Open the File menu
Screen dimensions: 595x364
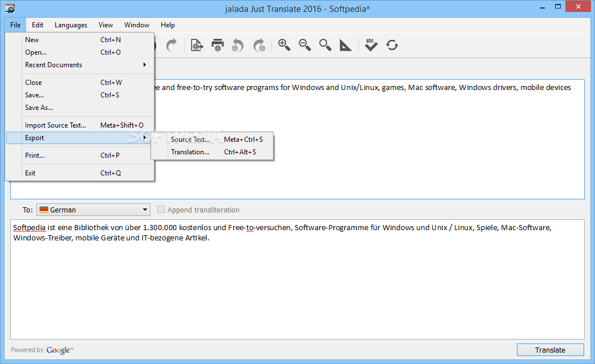[15, 25]
